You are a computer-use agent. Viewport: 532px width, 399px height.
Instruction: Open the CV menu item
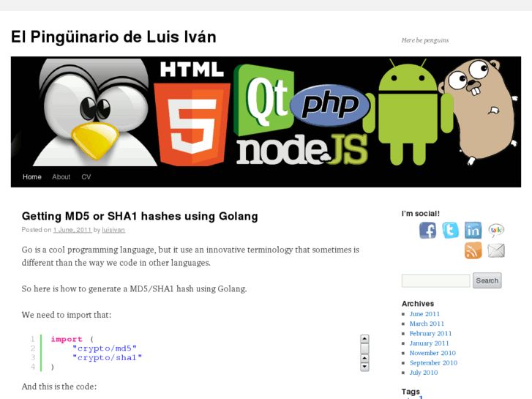[x=86, y=177]
